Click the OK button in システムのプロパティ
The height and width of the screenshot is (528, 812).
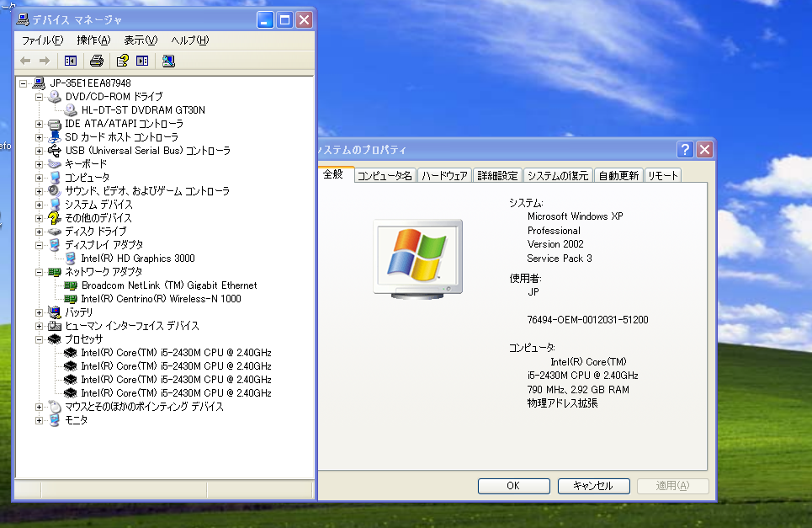point(513,486)
